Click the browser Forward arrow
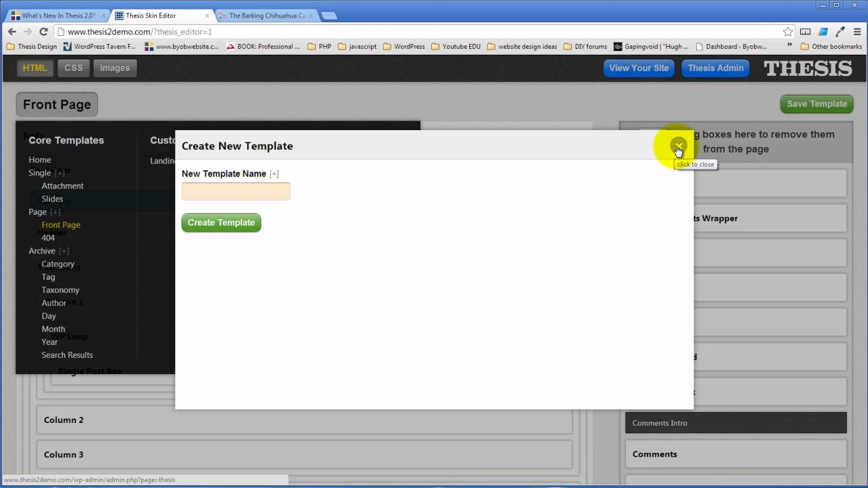This screenshot has height=488, width=868. point(28,32)
